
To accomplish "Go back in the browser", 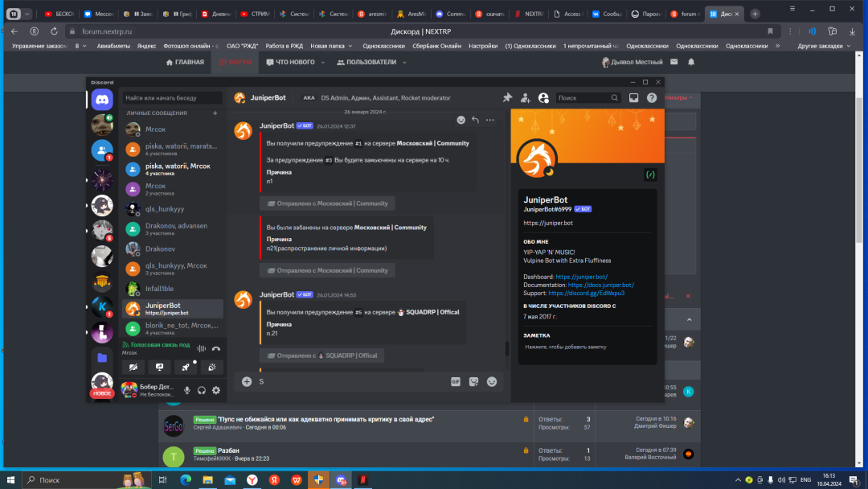I will pyautogui.click(x=14, y=31).
